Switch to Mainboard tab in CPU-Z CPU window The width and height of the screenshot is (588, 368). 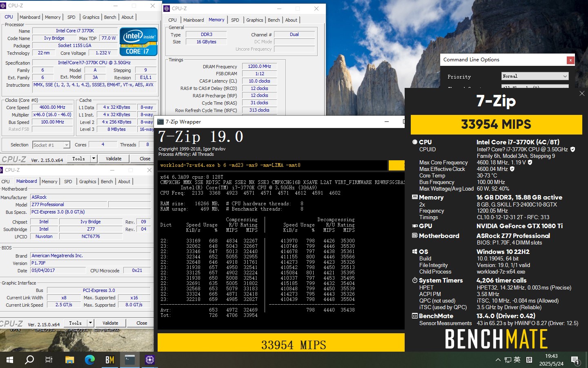30,17
